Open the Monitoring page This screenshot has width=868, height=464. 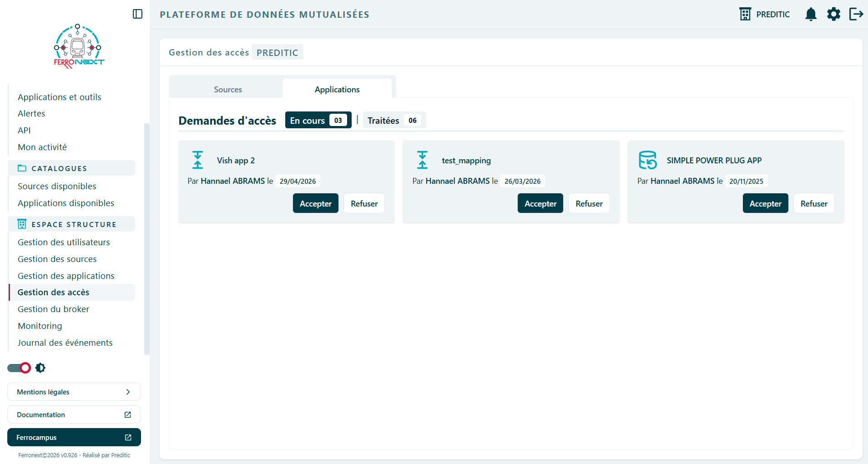pyautogui.click(x=40, y=326)
